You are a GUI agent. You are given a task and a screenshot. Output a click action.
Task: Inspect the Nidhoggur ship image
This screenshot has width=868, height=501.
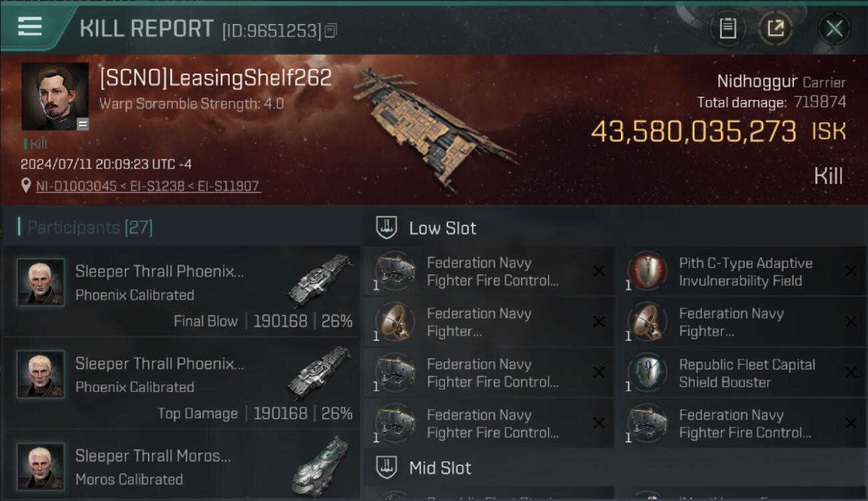pos(434,124)
